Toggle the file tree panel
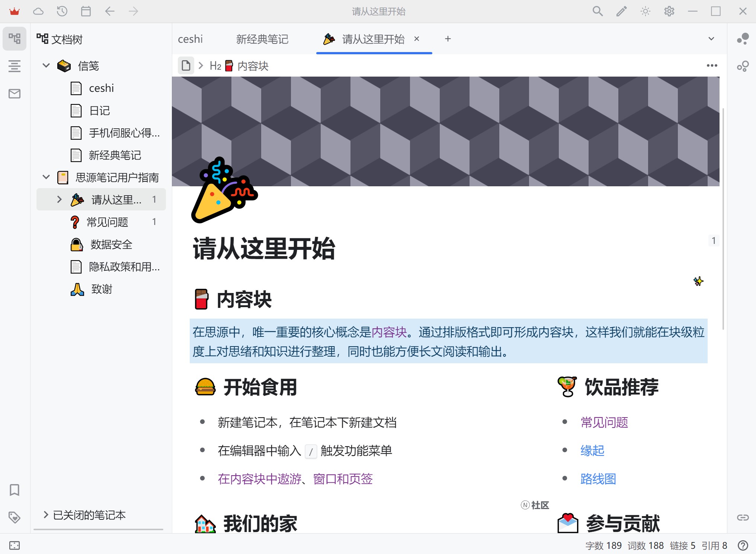Image resolution: width=756 pixels, height=554 pixels. click(15, 39)
